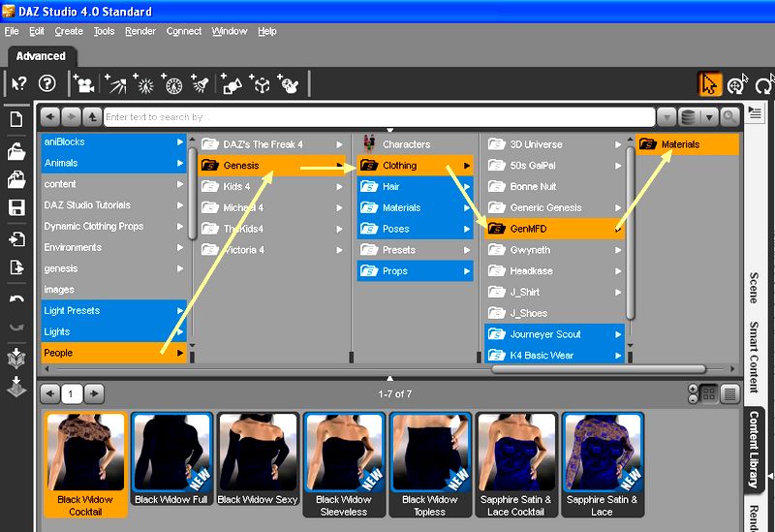Viewport: 775px width, 532px height.
Task: Click the vendor list vertical scrollbar
Action: pyautogui.click(x=630, y=233)
